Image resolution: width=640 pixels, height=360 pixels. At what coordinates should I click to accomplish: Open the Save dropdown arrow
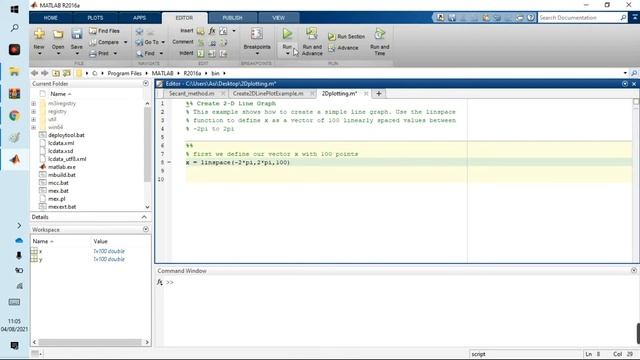point(77,53)
